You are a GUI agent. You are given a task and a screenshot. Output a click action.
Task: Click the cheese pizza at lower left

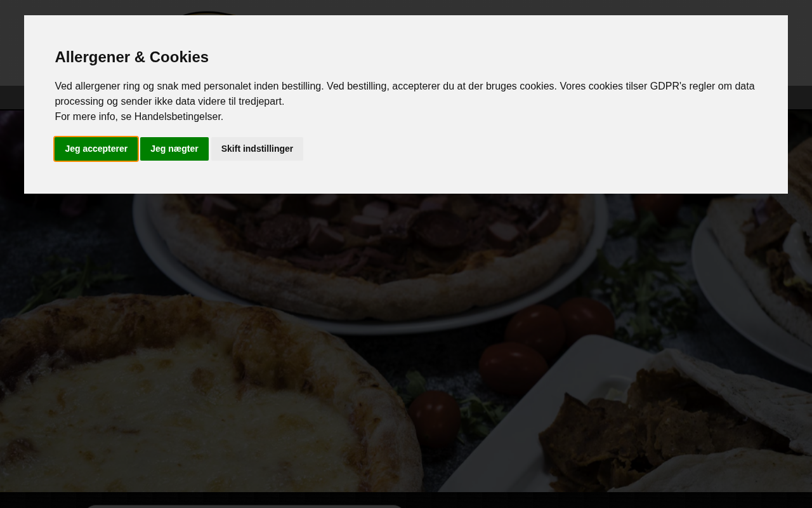(x=190, y=406)
